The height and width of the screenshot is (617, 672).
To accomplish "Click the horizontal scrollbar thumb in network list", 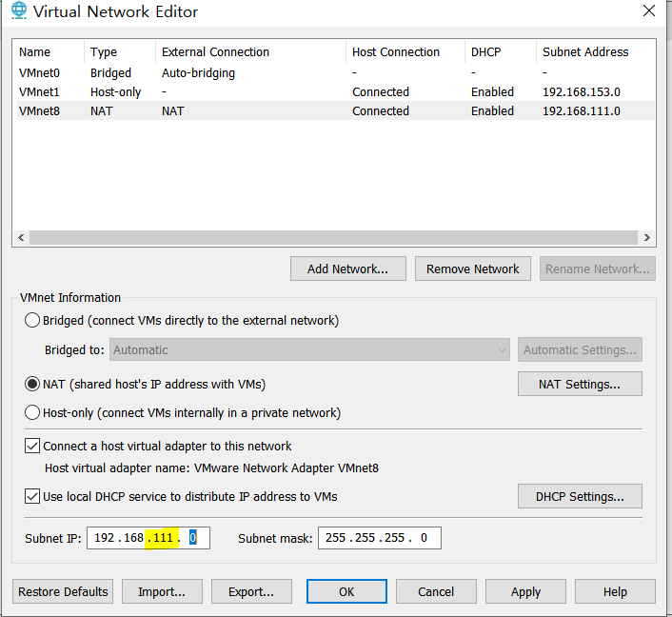I will point(333,237).
